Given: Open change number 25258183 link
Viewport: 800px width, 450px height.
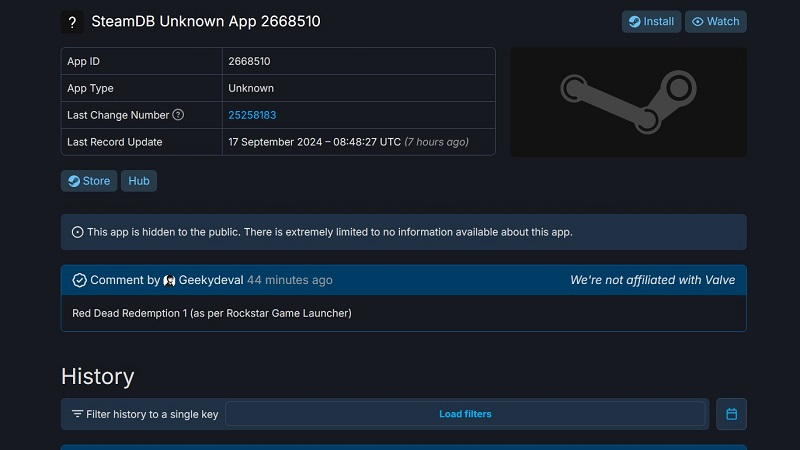Looking at the screenshot, I should coord(252,115).
